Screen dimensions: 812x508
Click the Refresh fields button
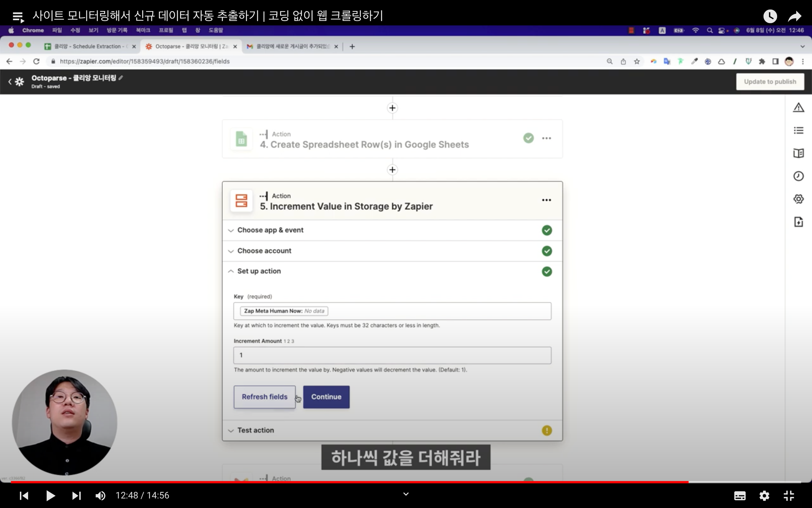coord(264,397)
